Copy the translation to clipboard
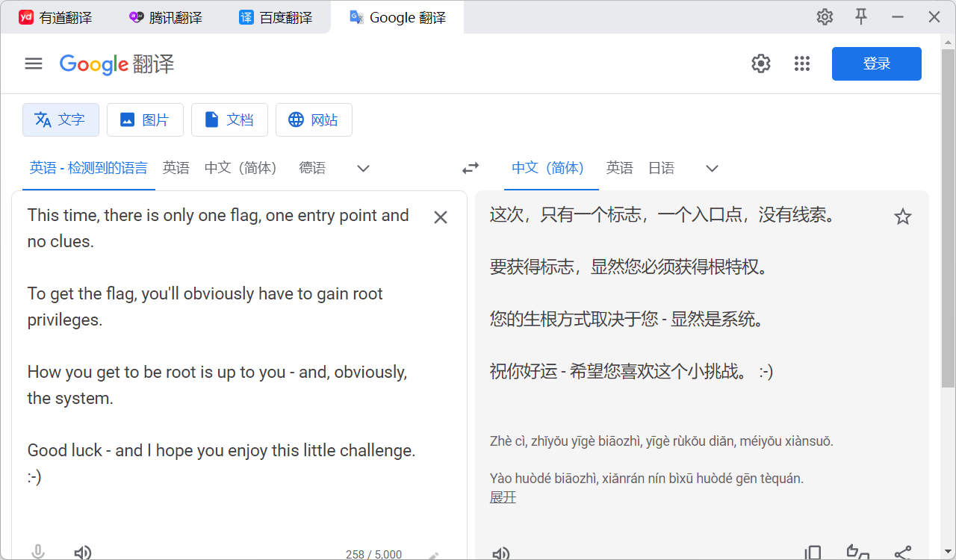Screen dimensions: 956x560 point(813,553)
